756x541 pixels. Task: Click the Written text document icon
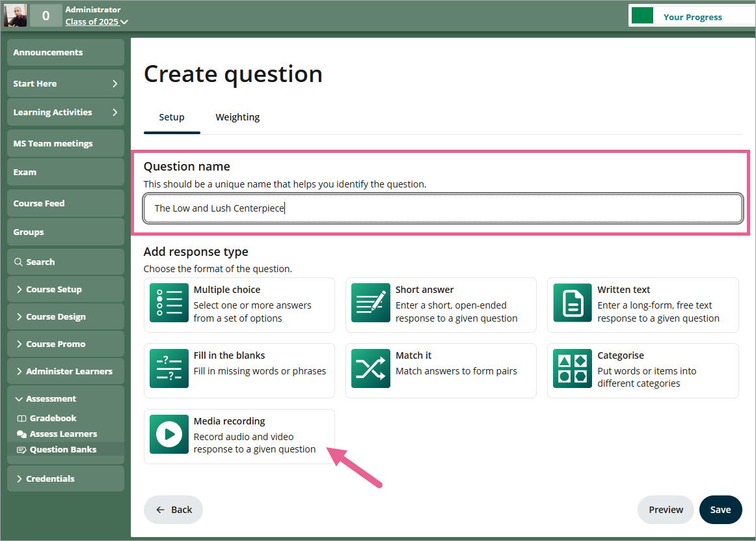pyautogui.click(x=573, y=303)
